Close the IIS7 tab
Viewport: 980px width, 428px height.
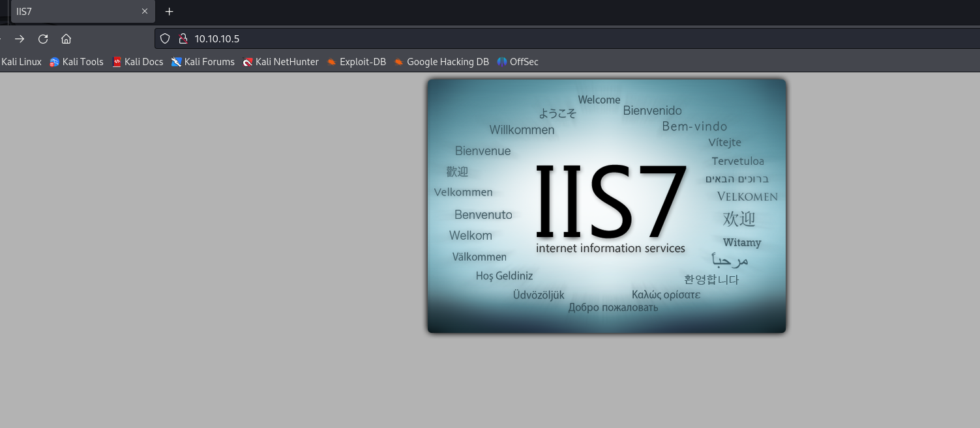(x=145, y=11)
